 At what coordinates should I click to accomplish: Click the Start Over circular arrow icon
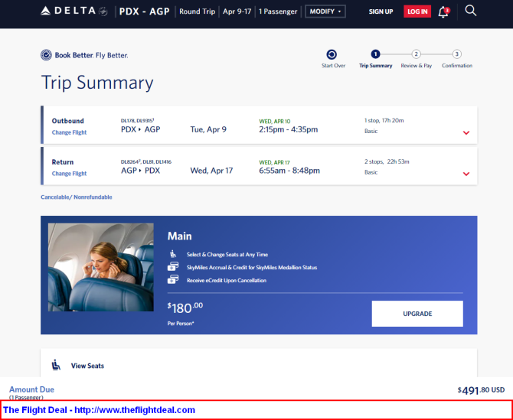point(332,54)
